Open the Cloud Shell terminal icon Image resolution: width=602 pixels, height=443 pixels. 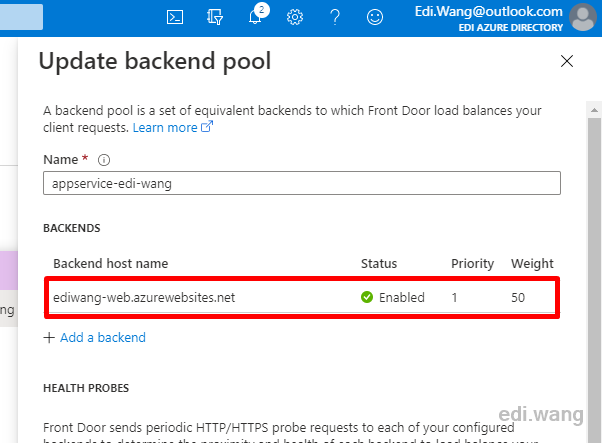(x=175, y=17)
